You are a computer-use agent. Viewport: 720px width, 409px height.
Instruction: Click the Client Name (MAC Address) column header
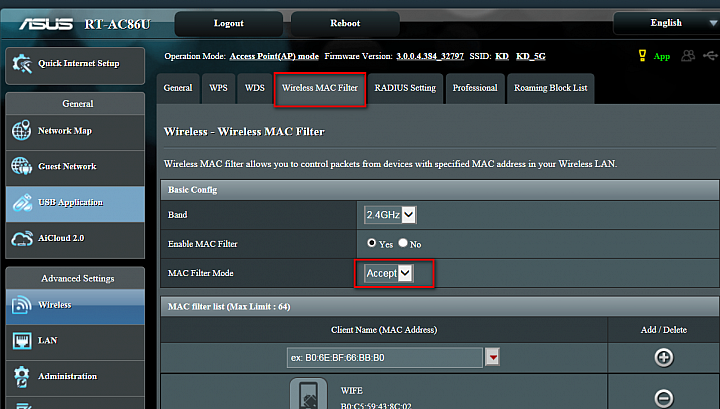coord(384,330)
